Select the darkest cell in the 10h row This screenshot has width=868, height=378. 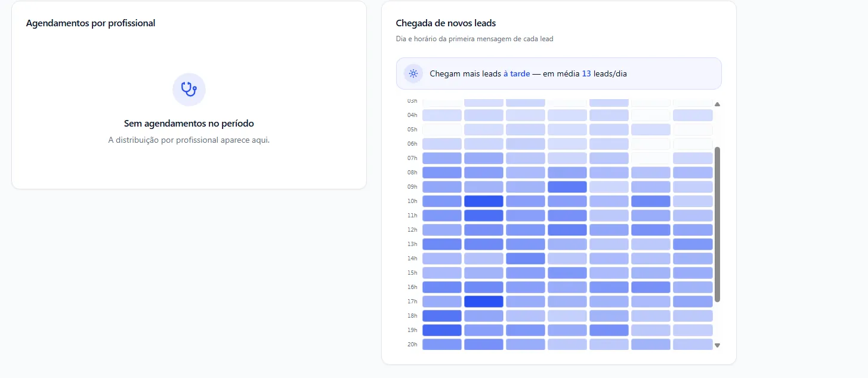click(x=484, y=201)
